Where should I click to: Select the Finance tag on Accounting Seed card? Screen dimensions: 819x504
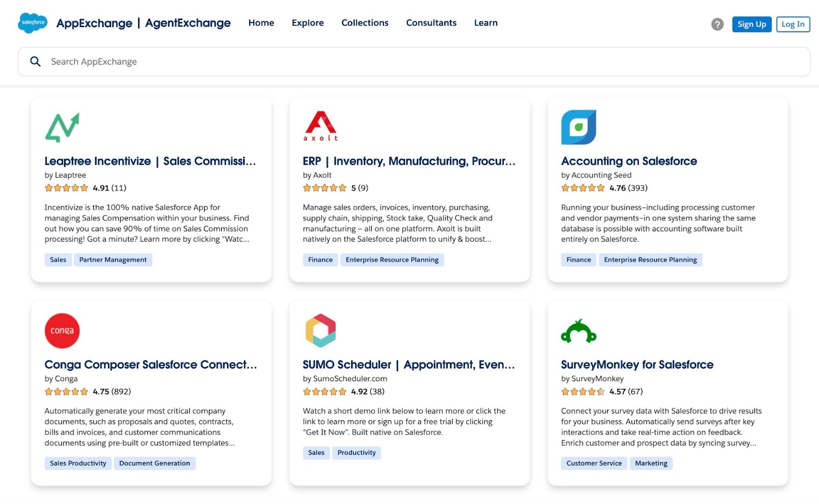pos(578,260)
